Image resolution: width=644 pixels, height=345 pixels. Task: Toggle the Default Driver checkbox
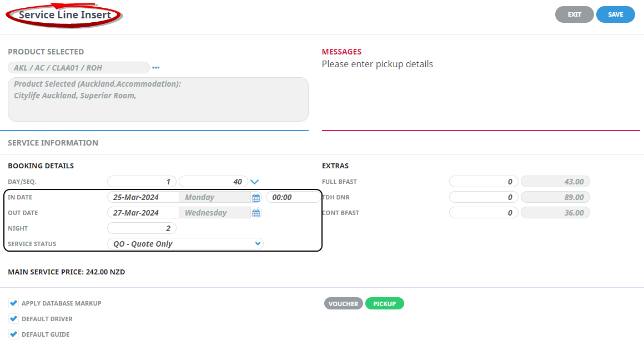pyautogui.click(x=14, y=319)
